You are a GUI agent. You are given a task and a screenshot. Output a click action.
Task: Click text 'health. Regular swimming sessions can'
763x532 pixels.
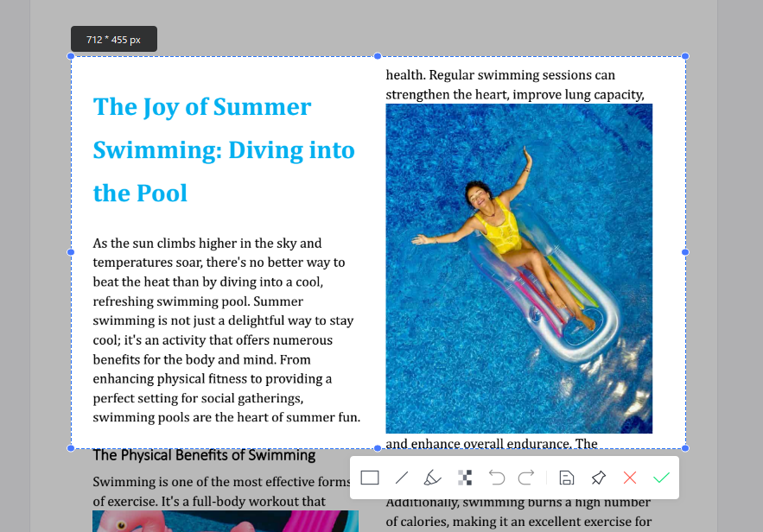pyautogui.click(x=500, y=75)
